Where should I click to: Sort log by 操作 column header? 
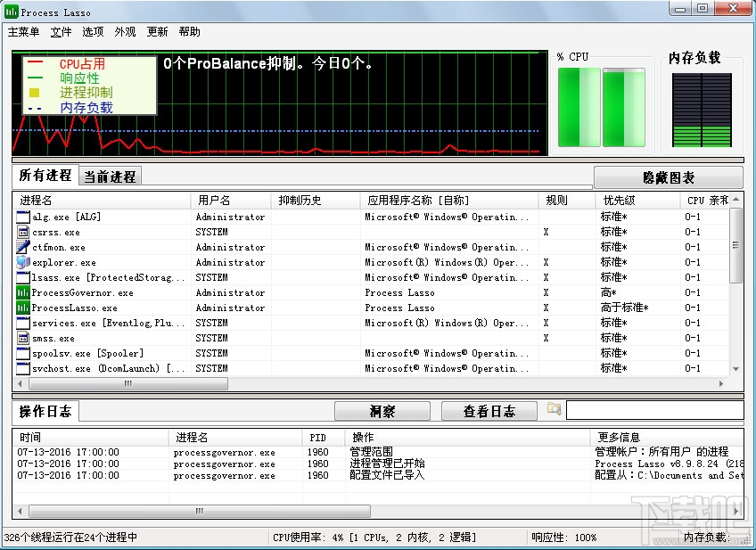point(468,438)
